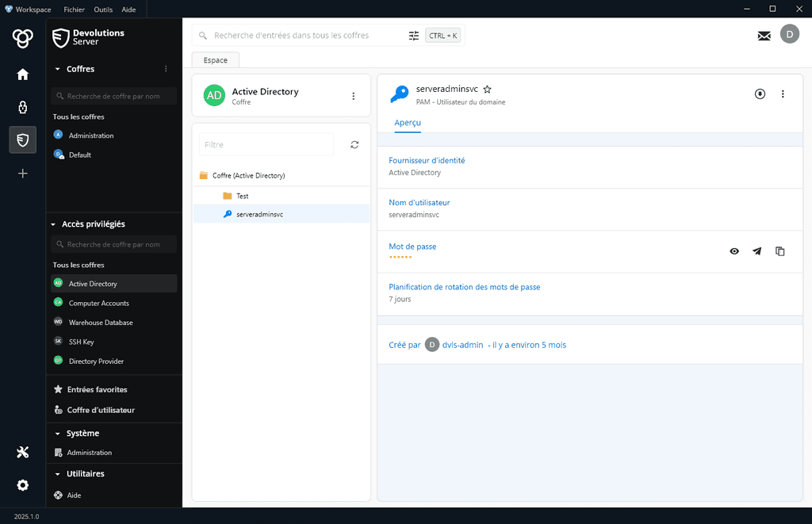Click the Home icon in left rail
Screen dimensions: 812x524
(22, 75)
